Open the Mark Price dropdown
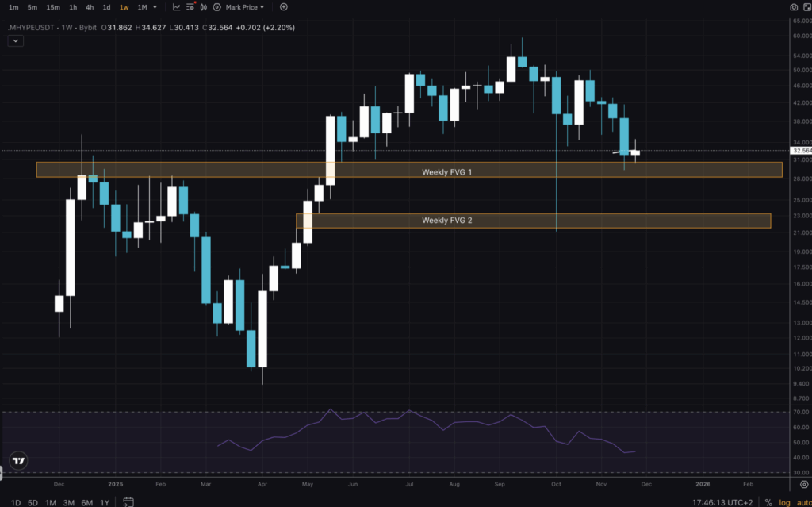The height and width of the screenshot is (507, 812). (241, 7)
